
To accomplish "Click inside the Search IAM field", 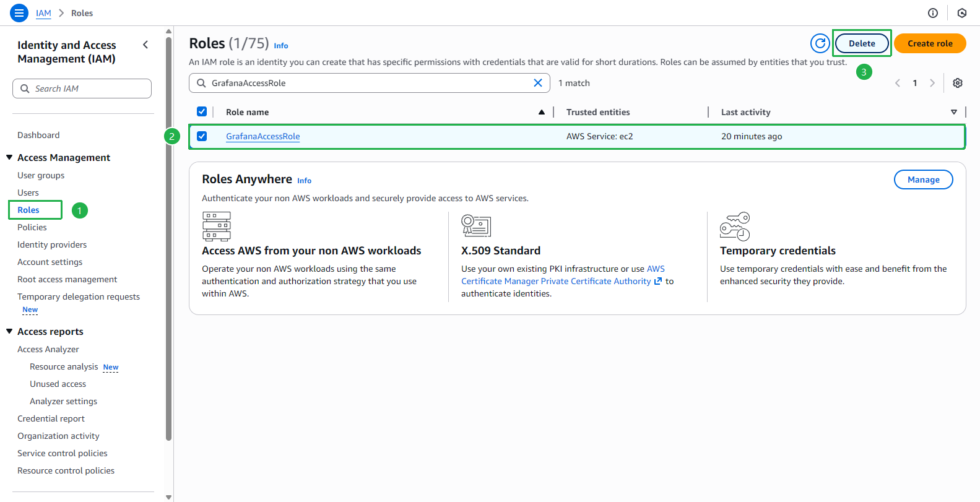I will point(82,89).
